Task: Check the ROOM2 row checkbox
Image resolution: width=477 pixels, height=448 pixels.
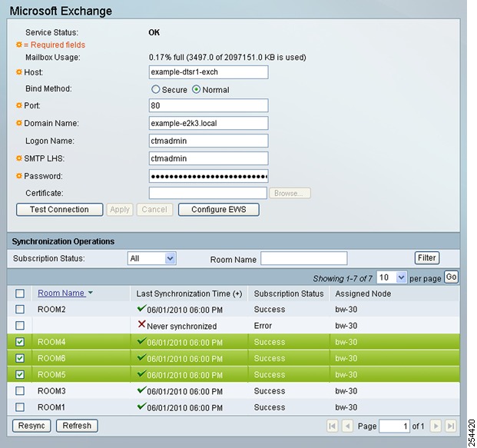Action: (20, 309)
